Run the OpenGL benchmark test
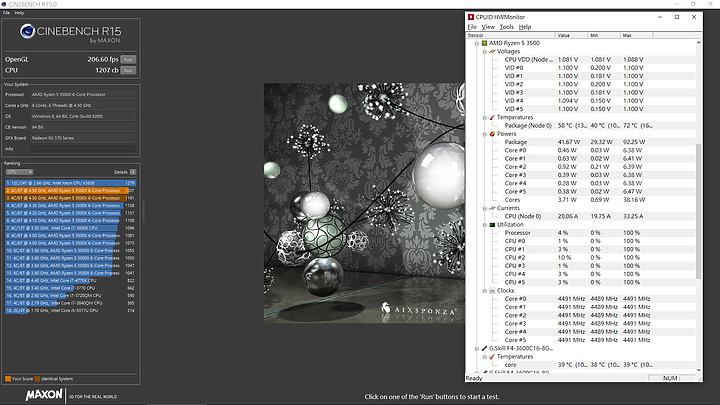The image size is (720, 405). coord(128,60)
